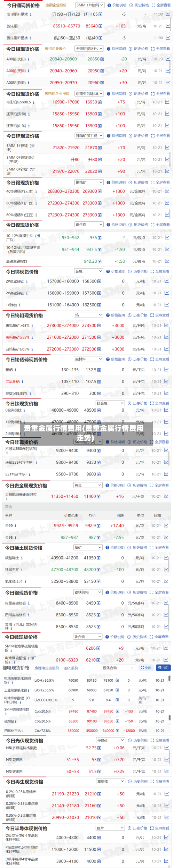Click 太阳能细栅正面银浆 row name
Image resolution: width=174 pixels, height=868 pixels.
click(x=21, y=495)
